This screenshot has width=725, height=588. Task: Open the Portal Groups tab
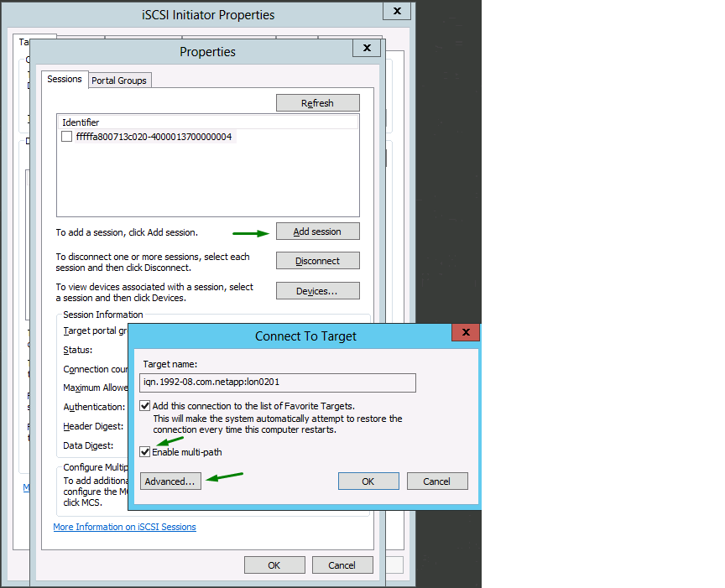coord(119,81)
